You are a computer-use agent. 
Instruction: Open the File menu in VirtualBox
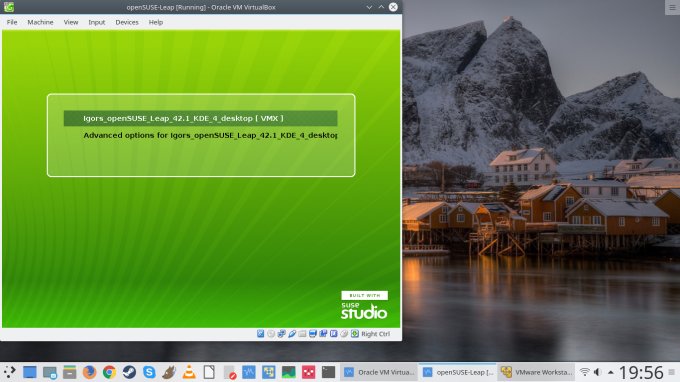pos(12,22)
